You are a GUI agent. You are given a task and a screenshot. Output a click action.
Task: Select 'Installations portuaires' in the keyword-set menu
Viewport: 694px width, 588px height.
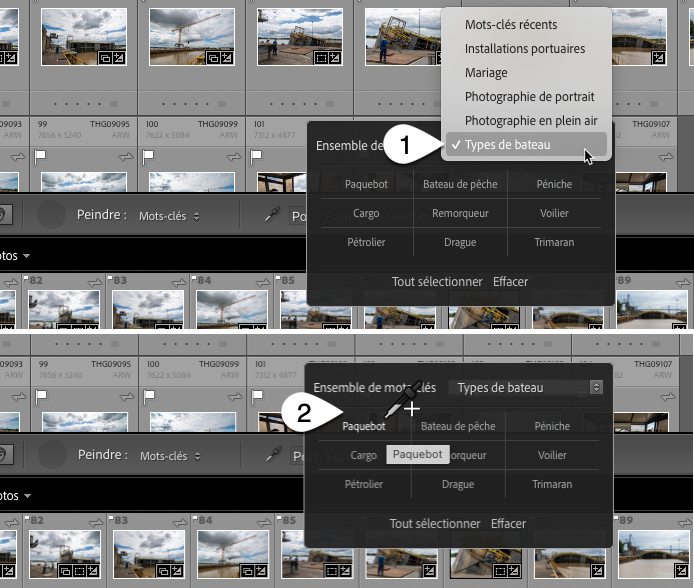[x=525, y=49]
